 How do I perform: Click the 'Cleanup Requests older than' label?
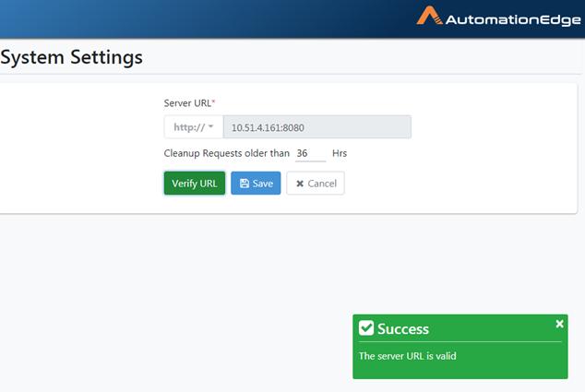click(227, 153)
